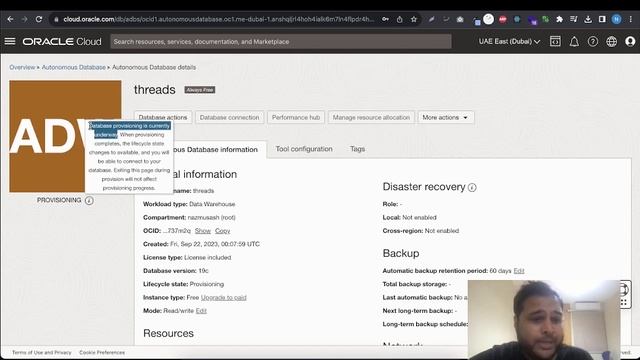
Task: Expand the UAE East (Dubai) region dropdown
Action: pos(509,42)
